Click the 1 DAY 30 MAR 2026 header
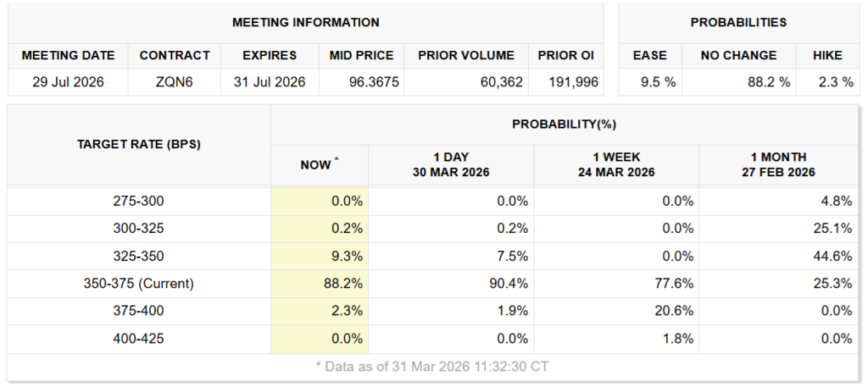 tap(450, 164)
